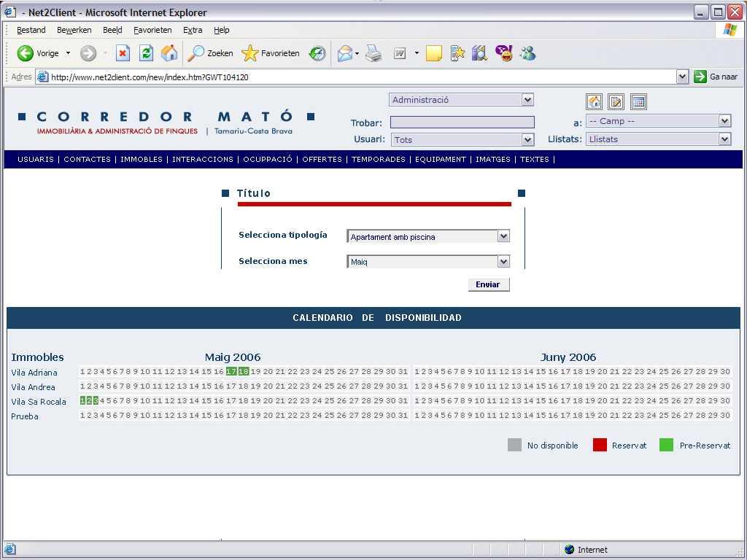This screenshot has height=560, width=747.
Task: Open the mail envelope toolbar icon
Action: point(345,53)
